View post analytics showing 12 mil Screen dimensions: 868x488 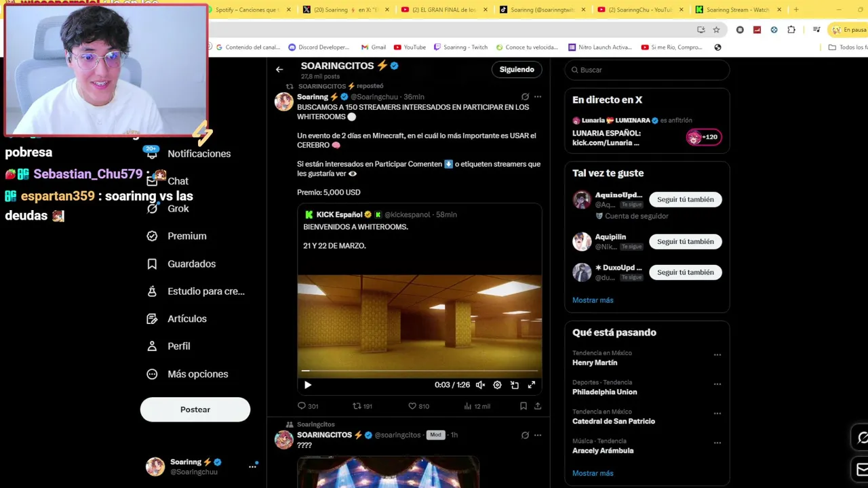(x=477, y=406)
